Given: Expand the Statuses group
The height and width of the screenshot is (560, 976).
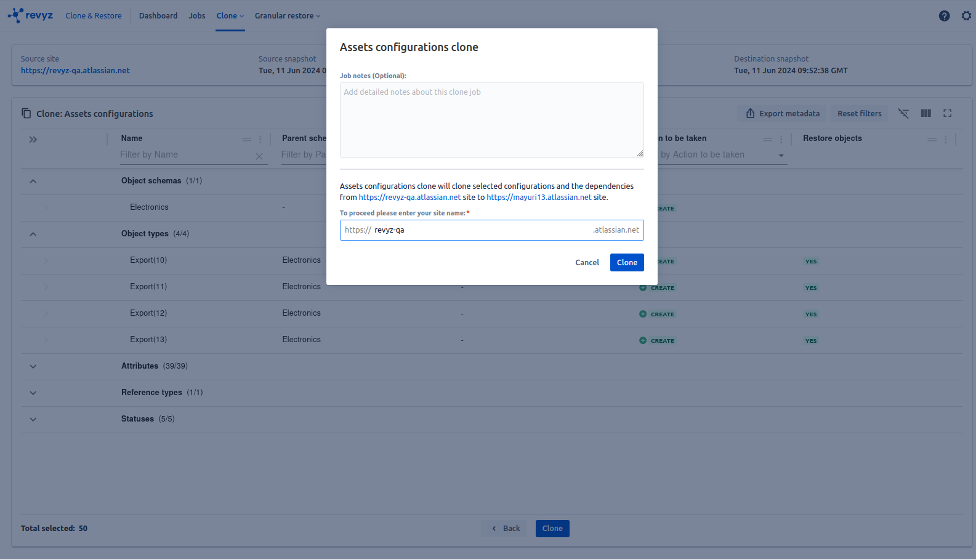Looking at the screenshot, I should click(x=33, y=420).
